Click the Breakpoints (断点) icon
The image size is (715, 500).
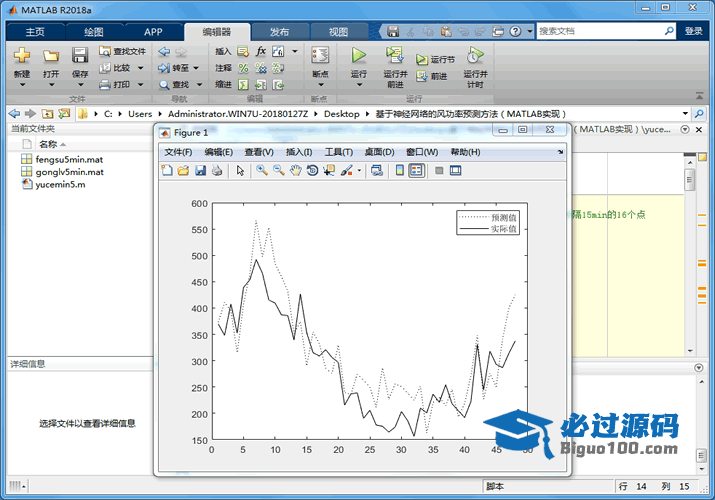[x=320, y=57]
